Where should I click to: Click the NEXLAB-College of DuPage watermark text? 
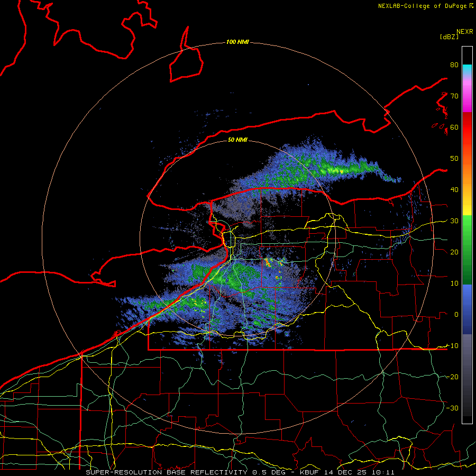(x=425, y=6)
